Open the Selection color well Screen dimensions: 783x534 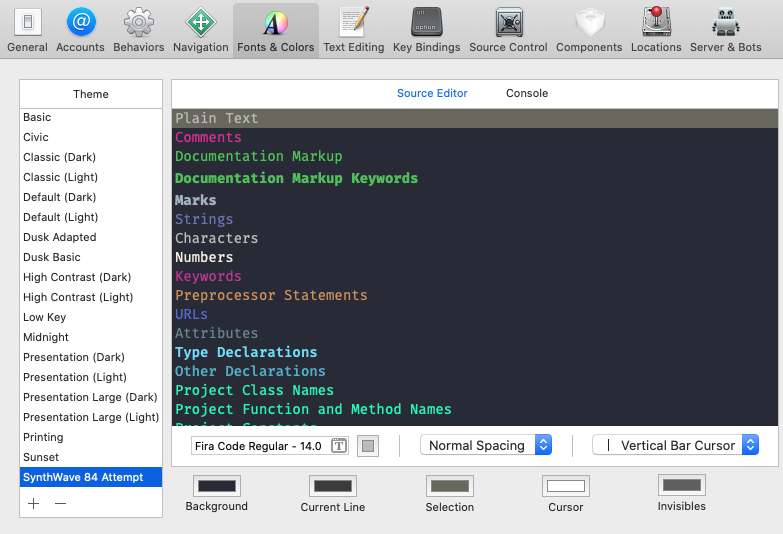[x=449, y=486]
